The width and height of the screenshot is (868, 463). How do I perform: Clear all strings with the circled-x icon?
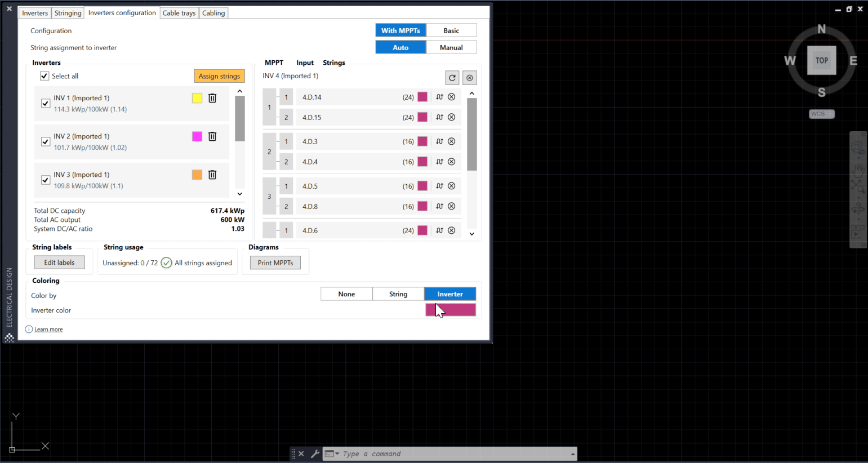(470, 78)
